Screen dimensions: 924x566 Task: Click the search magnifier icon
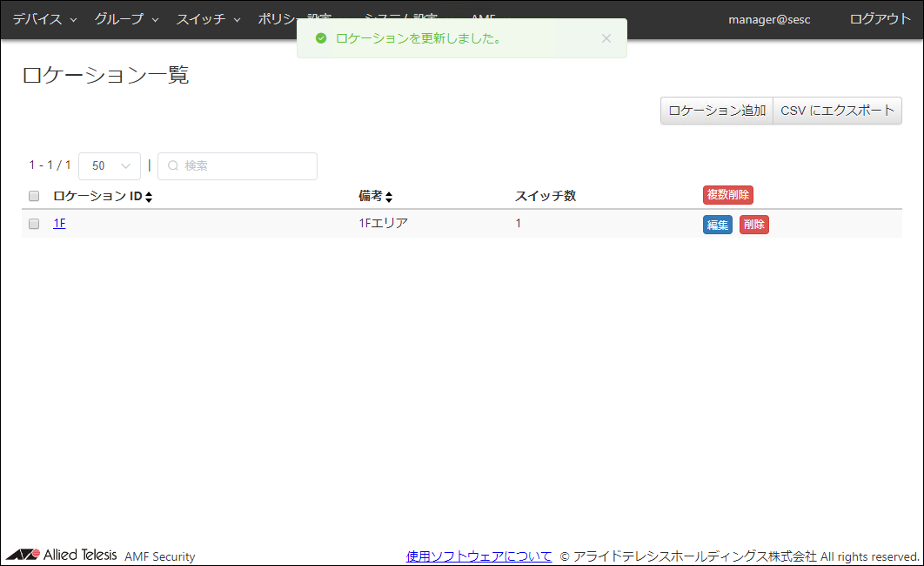172,165
